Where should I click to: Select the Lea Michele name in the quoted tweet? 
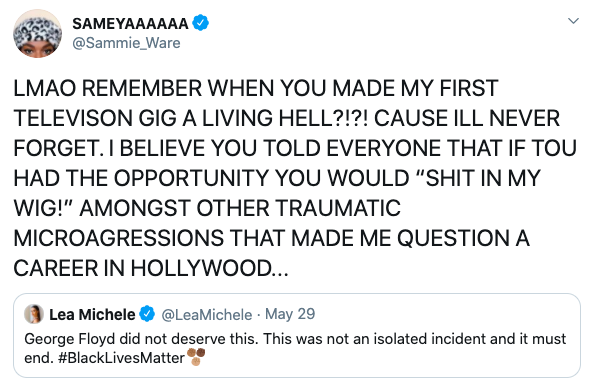pyautogui.click(x=92, y=315)
